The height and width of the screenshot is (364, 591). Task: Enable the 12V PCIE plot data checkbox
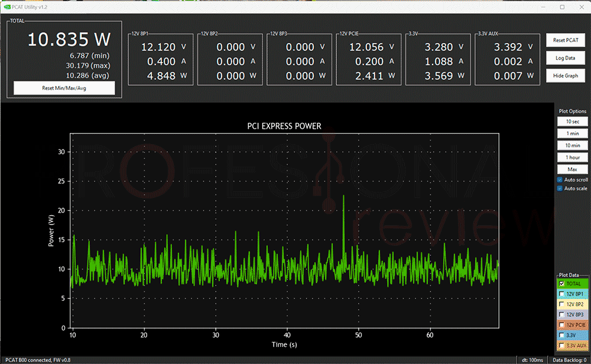click(561, 325)
